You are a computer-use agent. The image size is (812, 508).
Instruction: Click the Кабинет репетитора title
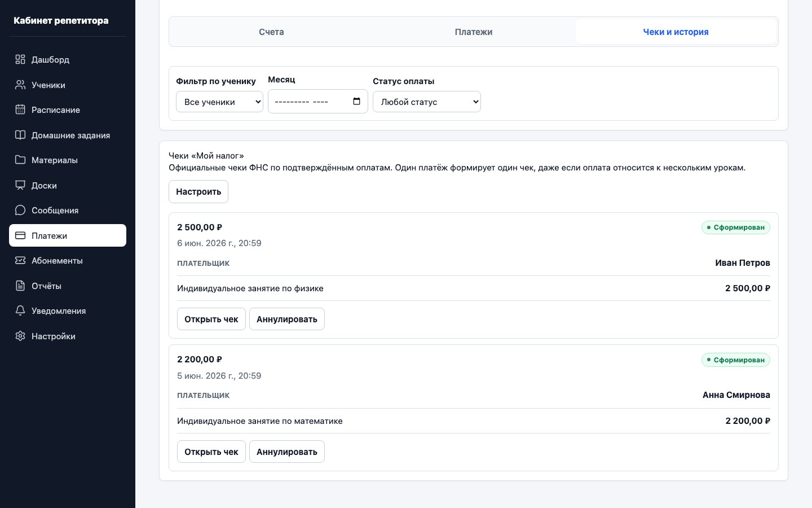pos(61,20)
